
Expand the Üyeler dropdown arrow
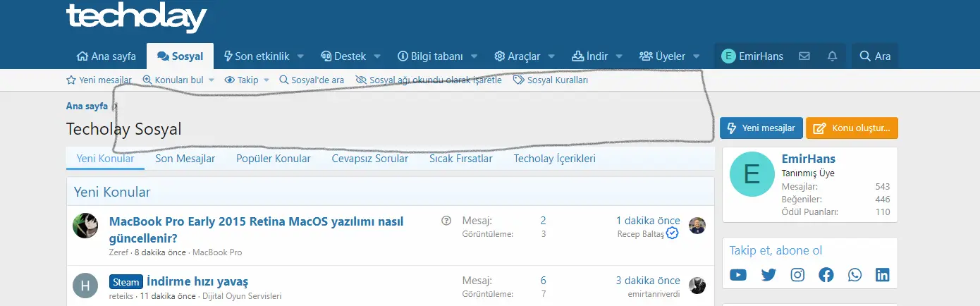(x=697, y=56)
